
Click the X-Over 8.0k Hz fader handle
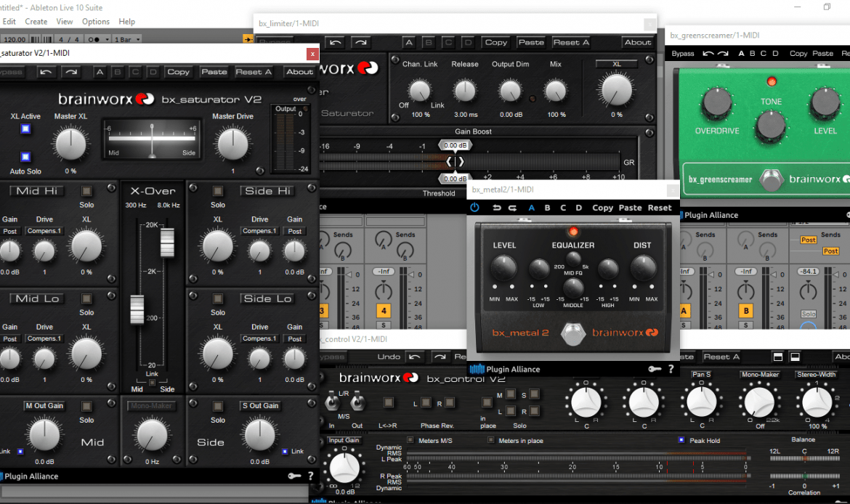[x=167, y=243]
